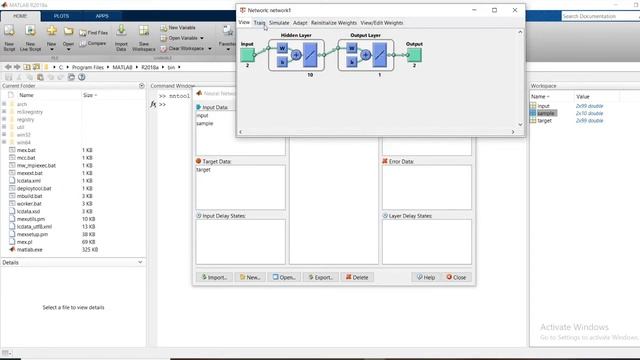The height and width of the screenshot is (360, 640).
Task: Select input in Input Data list
Action: (x=202, y=116)
